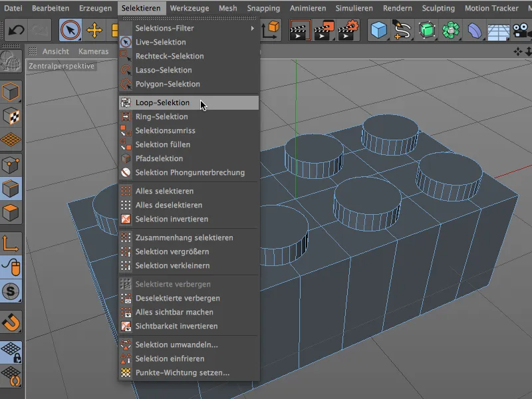532x399 pixels.
Task: Open the Selektions-Filter submenu
Action: (189, 28)
